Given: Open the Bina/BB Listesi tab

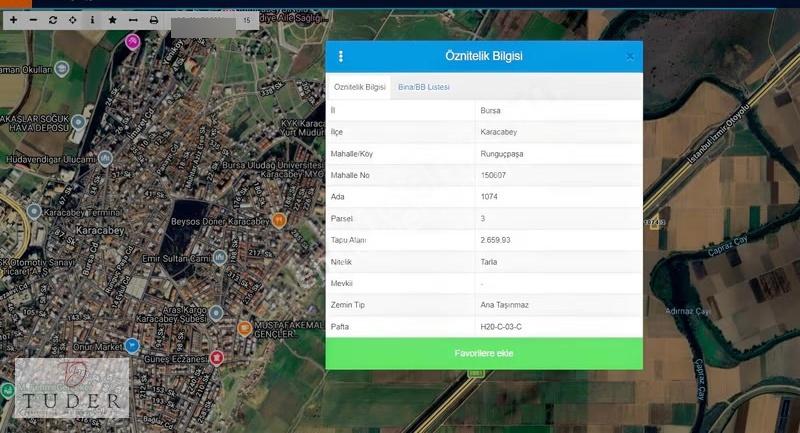Looking at the screenshot, I should click(x=423, y=87).
